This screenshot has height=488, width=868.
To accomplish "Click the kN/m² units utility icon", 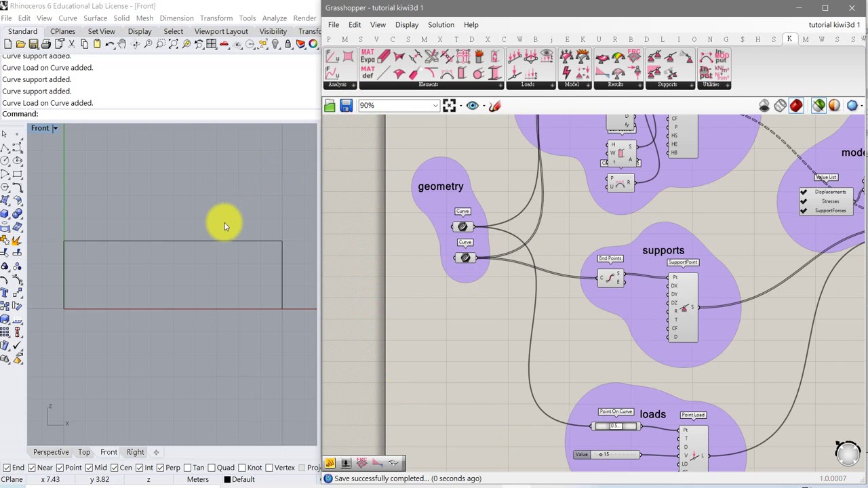I will (x=722, y=73).
